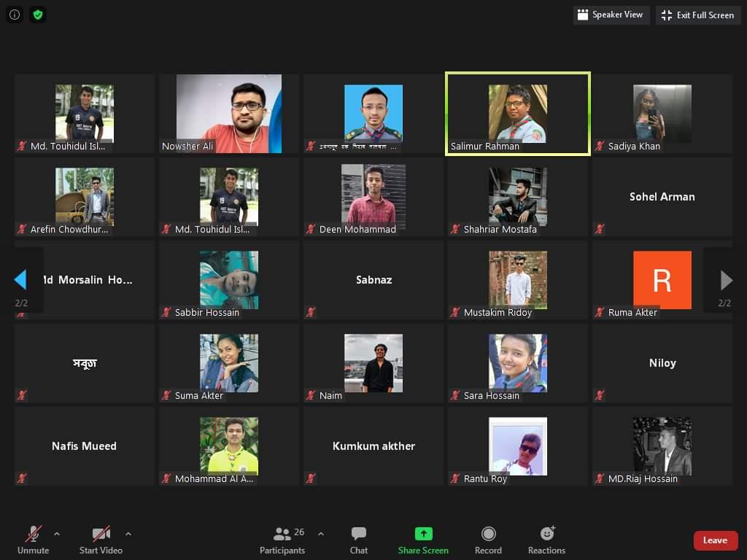Screen dimensions: 747x560
Task: Click the meeting info icon in top-left corner
Action: coord(15,15)
